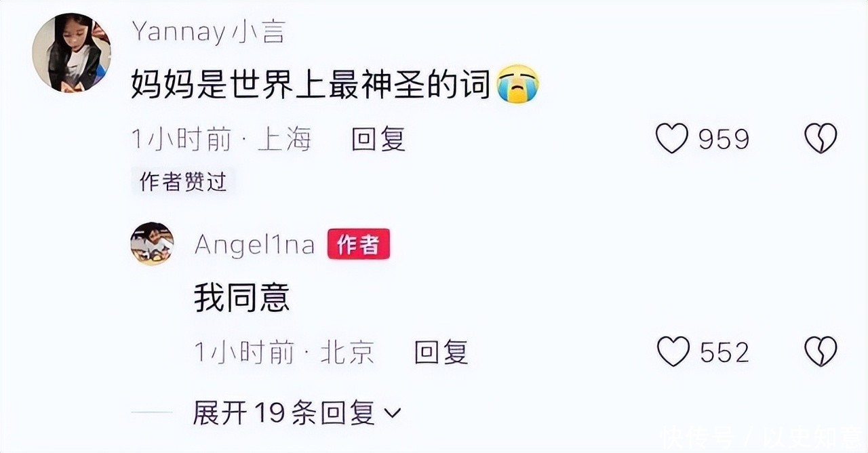Click the 作者赞过 tag
Image resolution: width=868 pixels, height=453 pixels.
coord(183,182)
